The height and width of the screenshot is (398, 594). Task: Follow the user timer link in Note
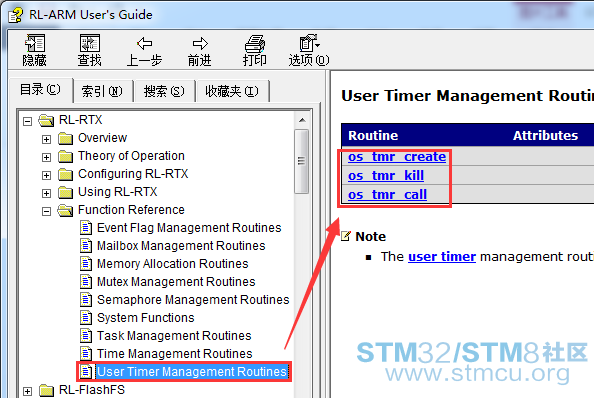[x=442, y=257]
